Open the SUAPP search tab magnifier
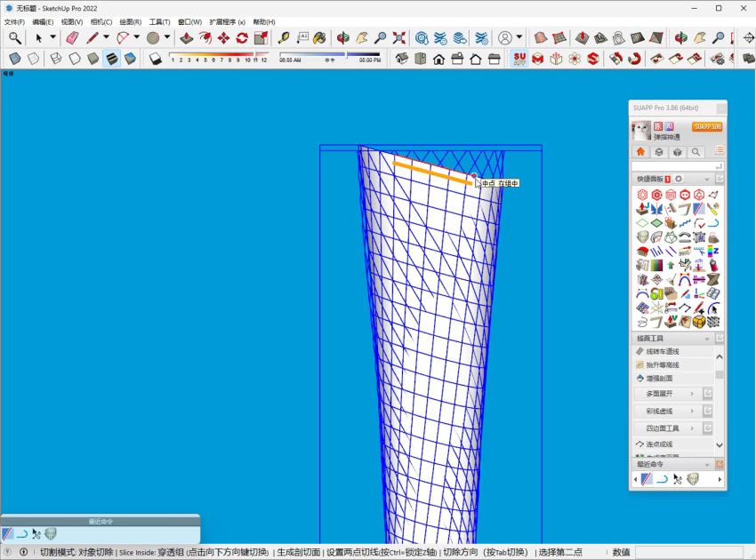The width and height of the screenshot is (756, 560). [x=696, y=152]
